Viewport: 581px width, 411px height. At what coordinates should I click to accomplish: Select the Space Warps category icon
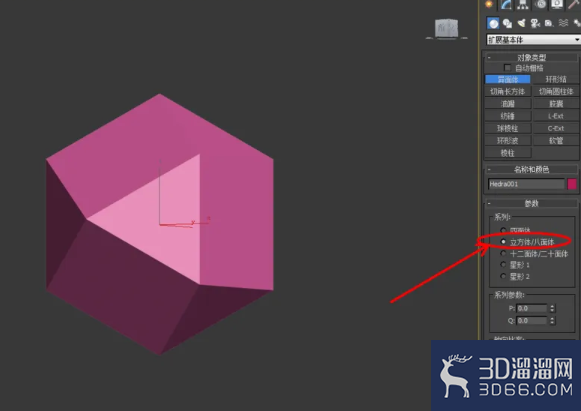tap(563, 23)
